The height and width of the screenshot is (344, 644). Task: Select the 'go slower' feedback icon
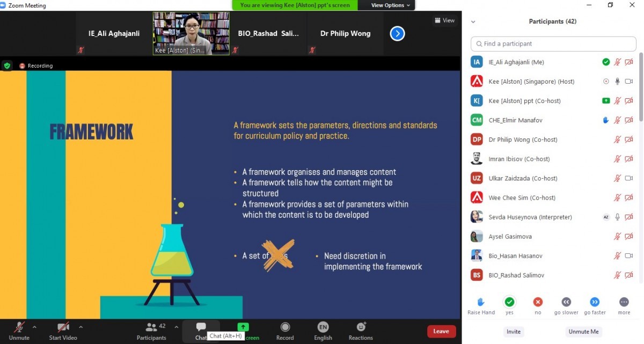tap(566, 302)
